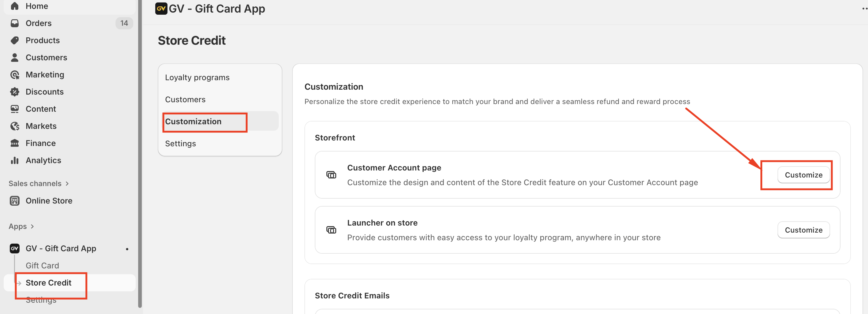Click the Home icon in sidebar
The height and width of the screenshot is (314, 868).
(14, 6)
